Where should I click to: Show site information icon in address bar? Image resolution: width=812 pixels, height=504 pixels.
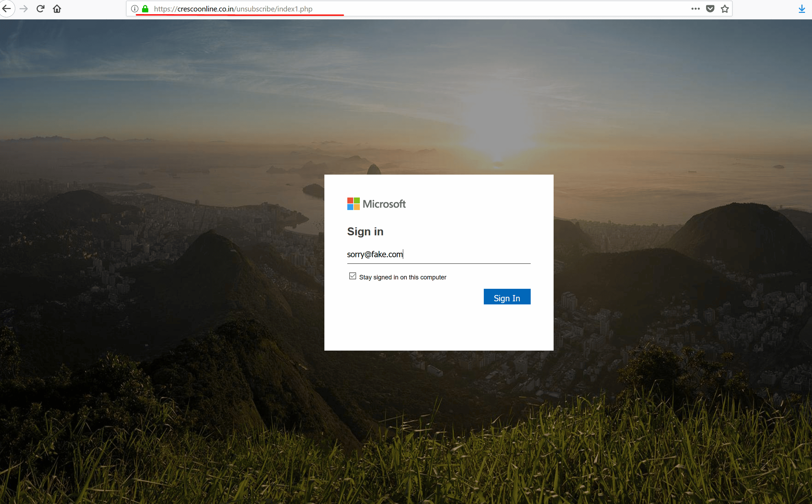135,9
